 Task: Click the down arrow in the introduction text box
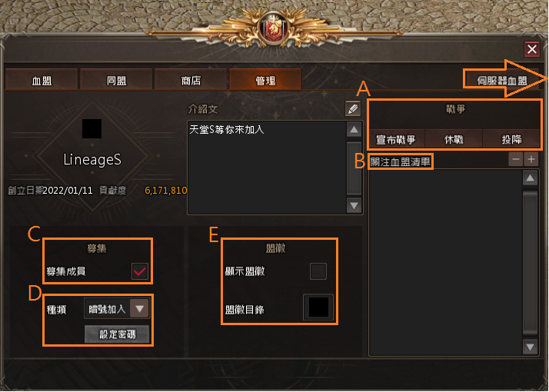point(354,205)
